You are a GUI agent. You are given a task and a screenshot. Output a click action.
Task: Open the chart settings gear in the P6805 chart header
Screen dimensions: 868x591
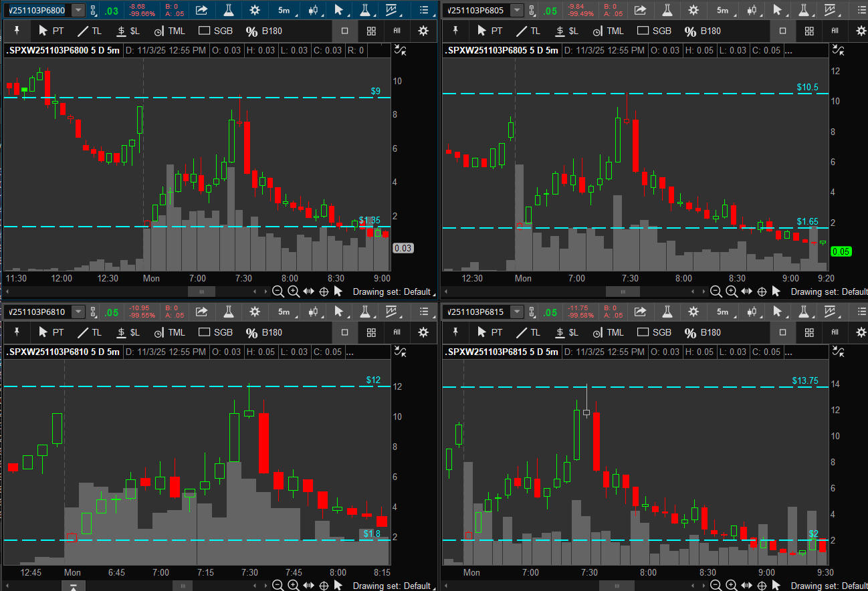click(x=693, y=10)
